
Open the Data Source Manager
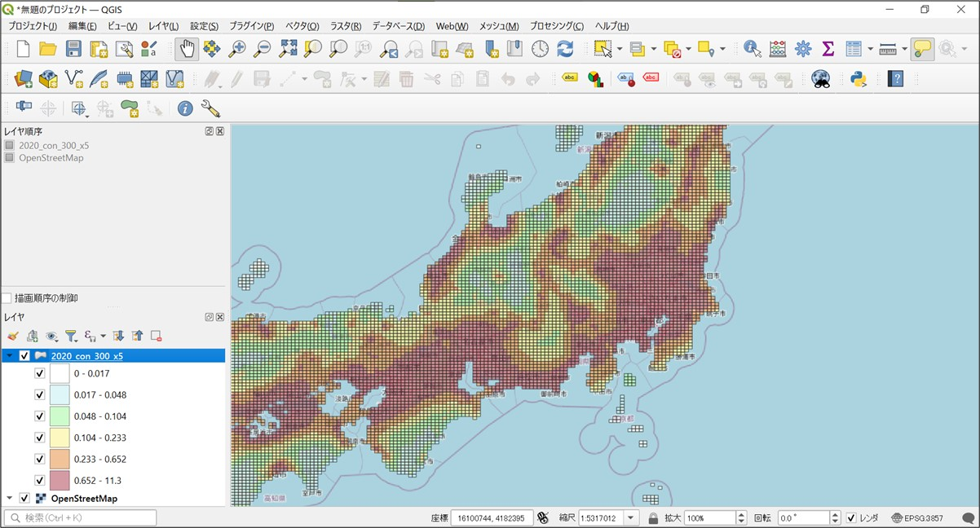click(x=23, y=79)
